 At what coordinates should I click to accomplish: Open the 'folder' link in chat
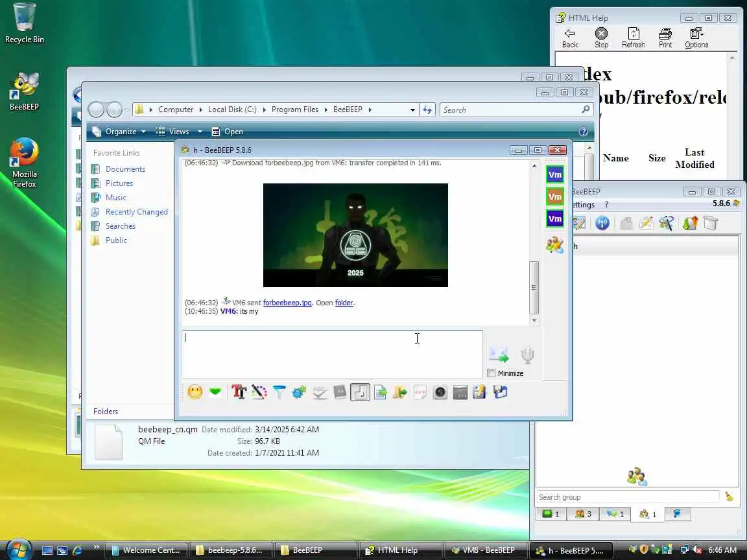(344, 303)
